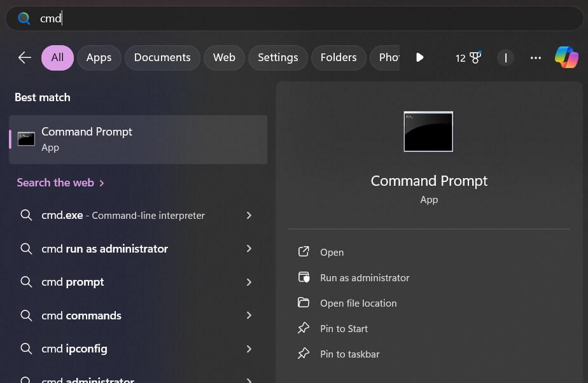Click Pin to taskbar option
This screenshot has height=383, width=588.
pyautogui.click(x=350, y=354)
